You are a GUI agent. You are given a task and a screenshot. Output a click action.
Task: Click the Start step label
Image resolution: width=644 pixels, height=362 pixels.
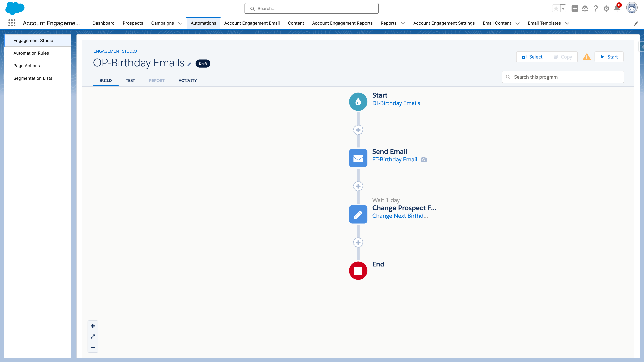click(x=380, y=95)
